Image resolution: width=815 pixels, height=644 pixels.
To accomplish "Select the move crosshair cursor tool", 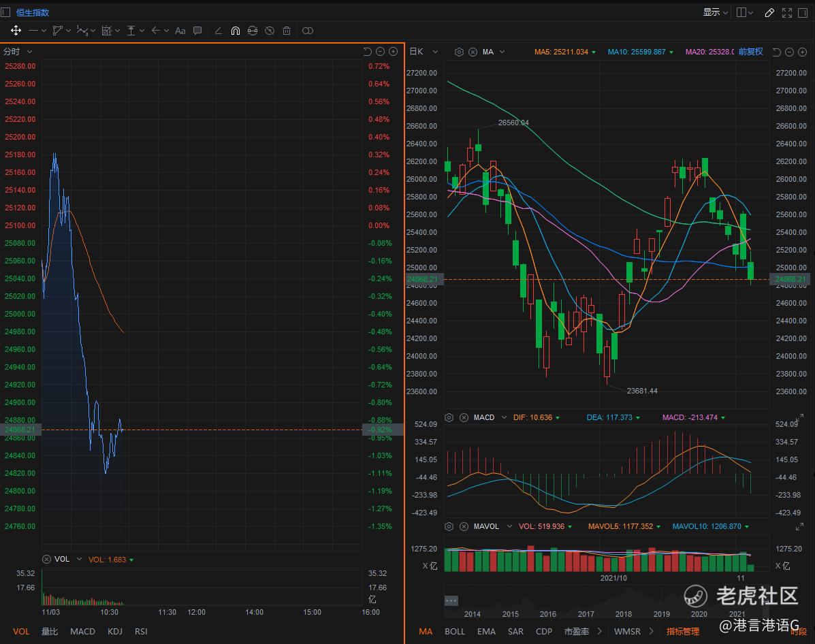I will (x=16, y=31).
